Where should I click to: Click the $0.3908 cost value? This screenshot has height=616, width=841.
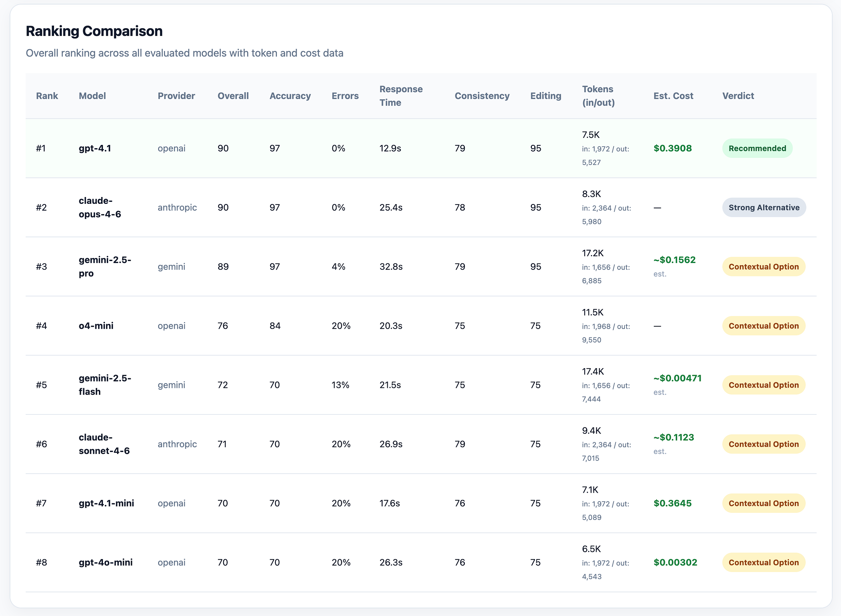point(672,148)
